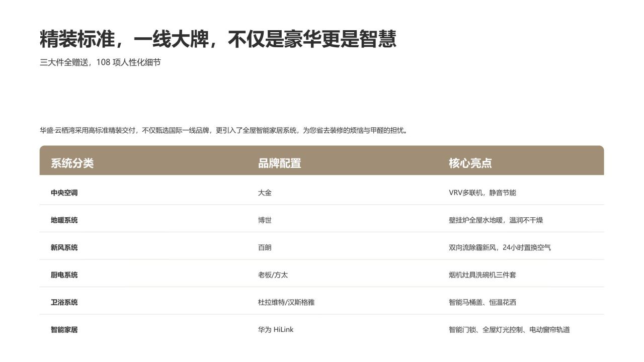Select the 卫浴系统 row label
This screenshot has height=362, width=644.
64,302
